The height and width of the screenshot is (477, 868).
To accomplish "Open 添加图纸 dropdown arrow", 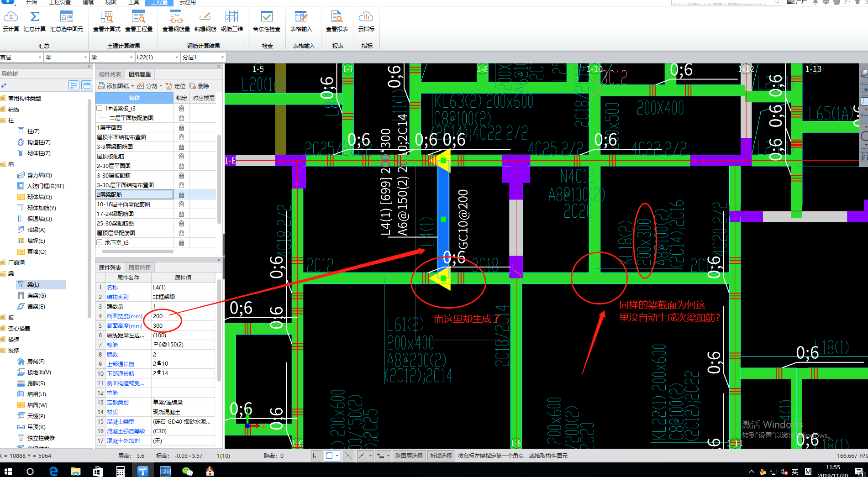I will point(133,86).
